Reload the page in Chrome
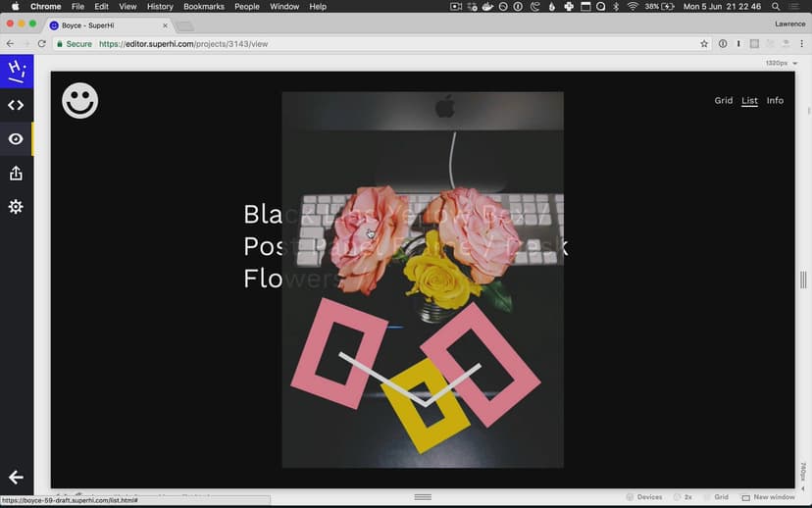 click(x=42, y=44)
